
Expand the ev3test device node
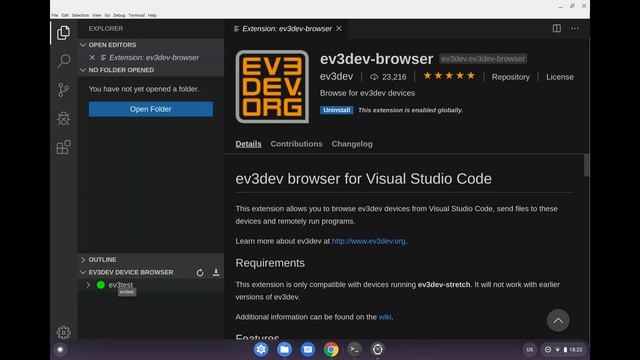tap(88, 285)
